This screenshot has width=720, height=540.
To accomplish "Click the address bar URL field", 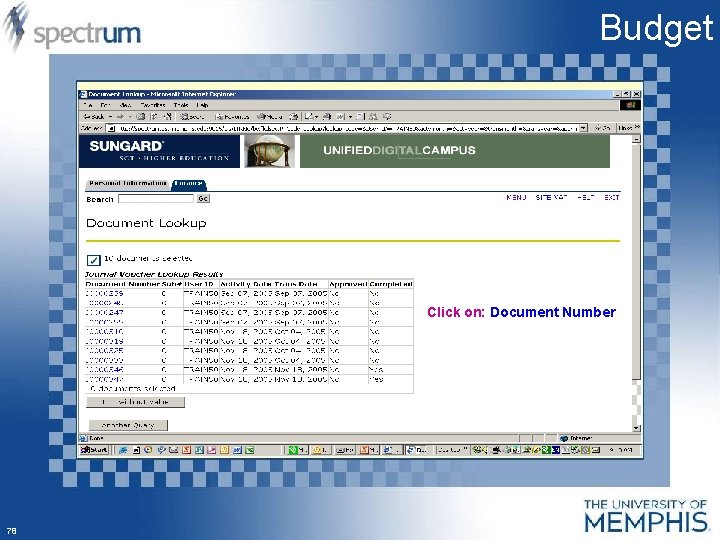I will coord(343,128).
